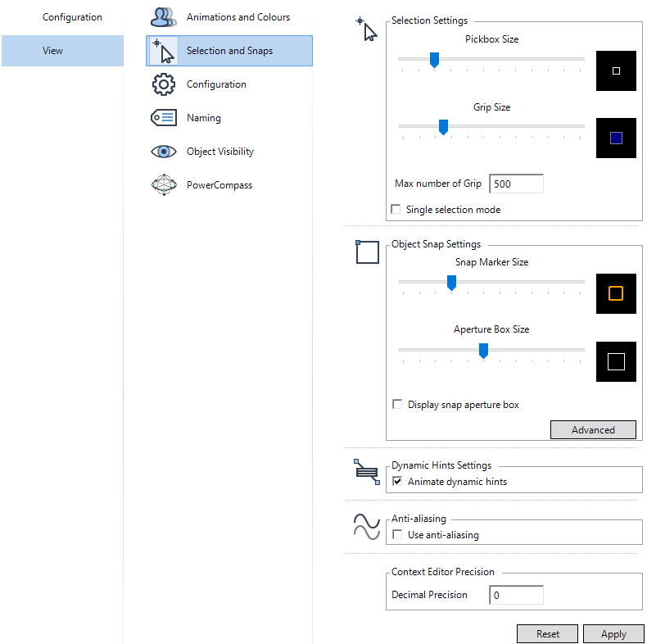Image resolution: width=647 pixels, height=644 pixels.
Task: Click the Grip Size blue preview swatch
Action: 616,138
